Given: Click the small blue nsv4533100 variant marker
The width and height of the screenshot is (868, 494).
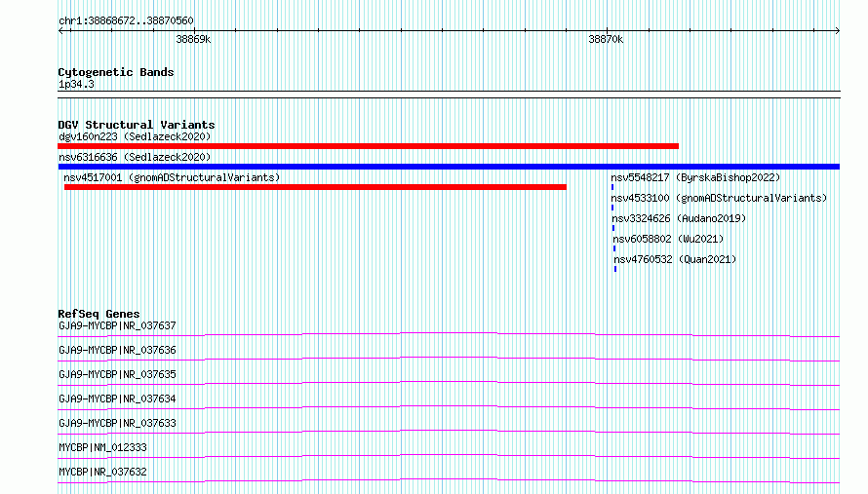Looking at the screenshot, I should [612, 208].
